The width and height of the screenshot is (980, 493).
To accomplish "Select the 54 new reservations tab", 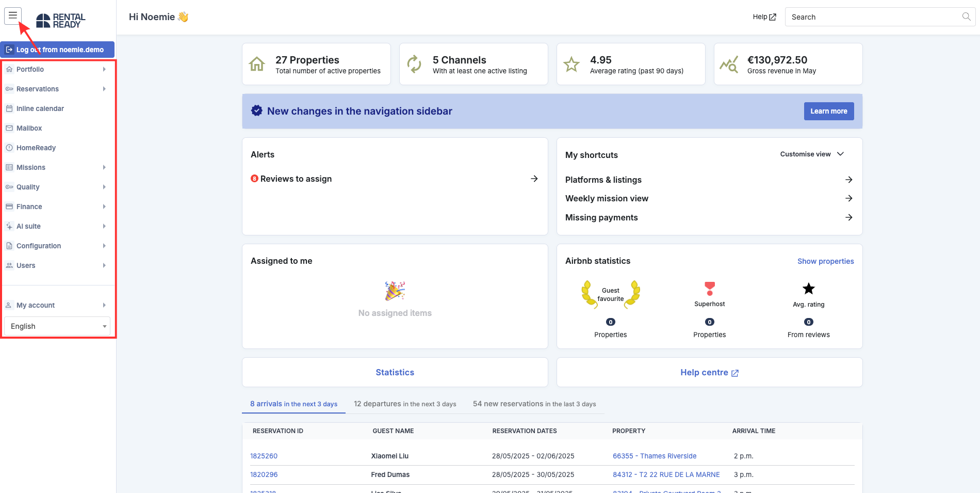I will coord(534,404).
